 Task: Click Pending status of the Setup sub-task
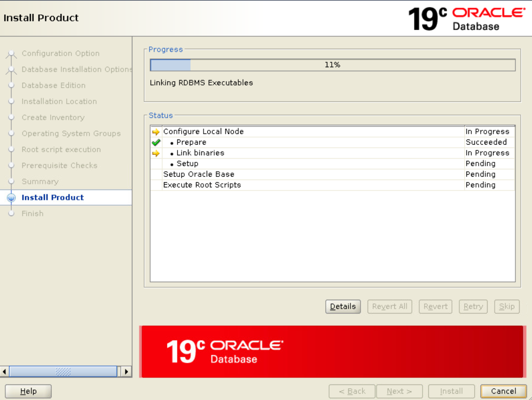click(480, 163)
